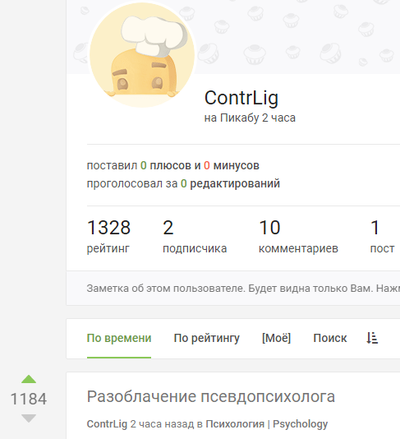This screenshot has height=439, width=400.
Task: Select the [Моё] filter tab
Action: click(276, 338)
